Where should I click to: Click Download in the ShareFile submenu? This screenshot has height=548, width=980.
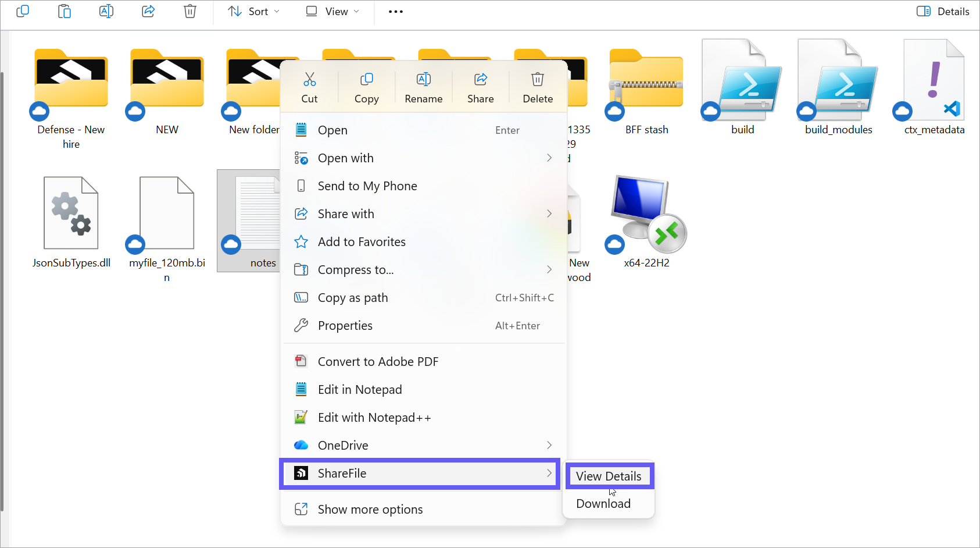tap(603, 503)
